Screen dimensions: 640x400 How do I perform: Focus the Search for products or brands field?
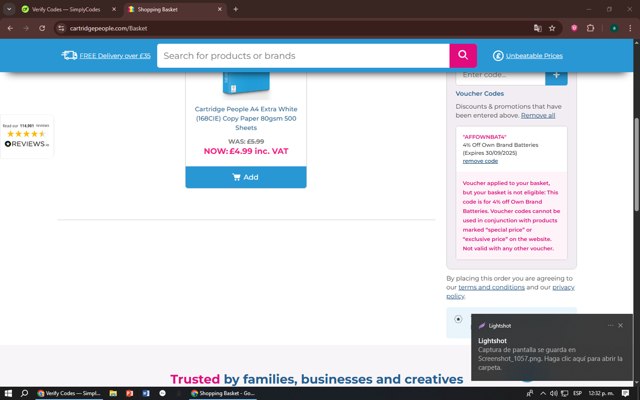click(x=303, y=56)
